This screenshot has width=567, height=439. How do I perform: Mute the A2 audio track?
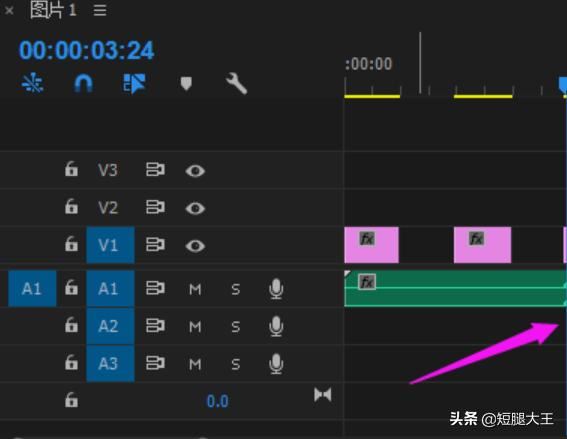195,327
